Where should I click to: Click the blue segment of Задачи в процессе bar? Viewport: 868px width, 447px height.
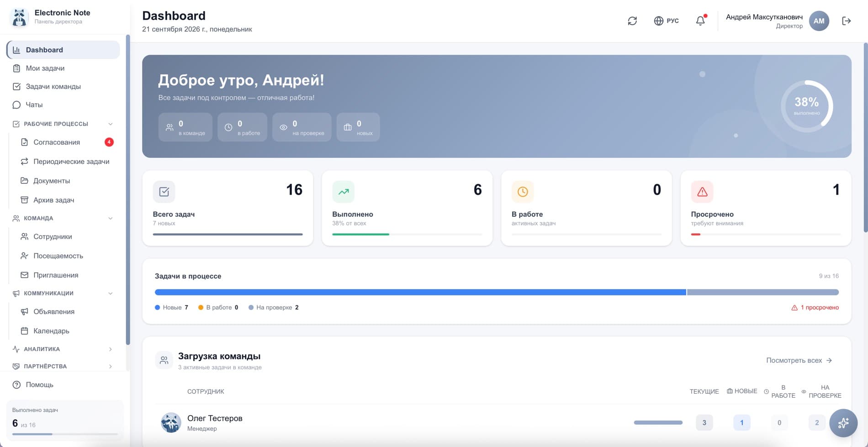(420, 292)
